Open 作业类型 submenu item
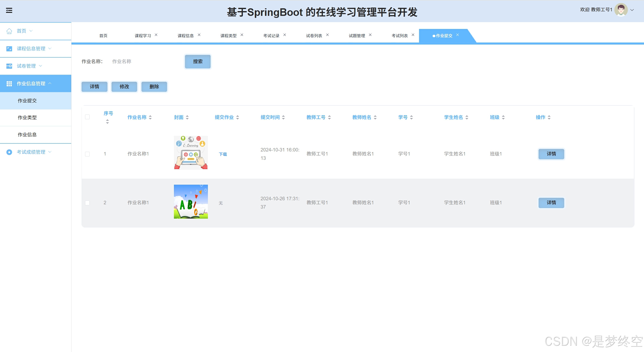The height and width of the screenshot is (352, 644). click(27, 118)
